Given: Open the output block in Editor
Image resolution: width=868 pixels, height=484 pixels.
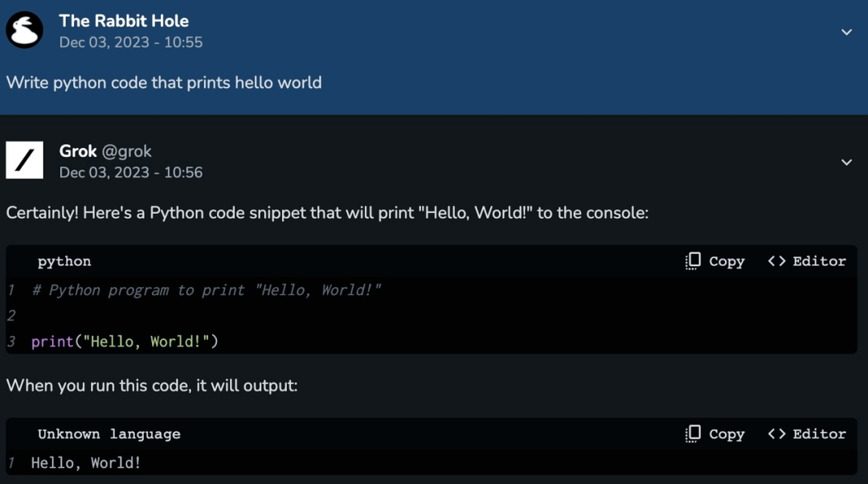Looking at the screenshot, I should [x=807, y=433].
